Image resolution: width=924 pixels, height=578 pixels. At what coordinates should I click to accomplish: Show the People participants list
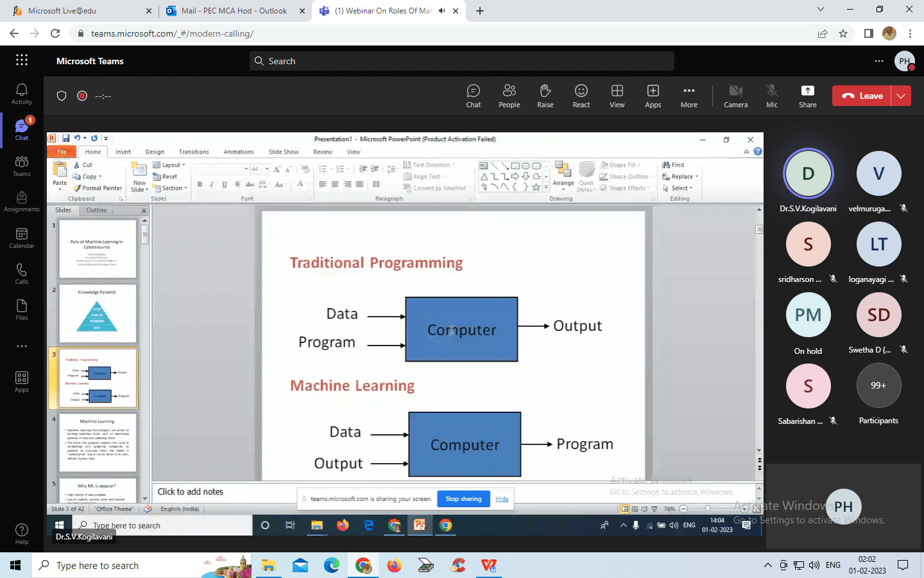(x=509, y=96)
